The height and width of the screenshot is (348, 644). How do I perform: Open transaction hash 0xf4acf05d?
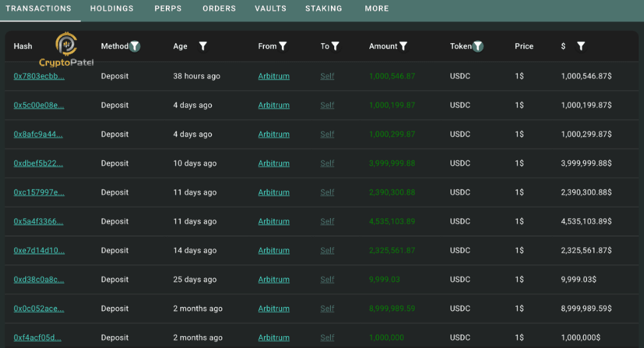(x=37, y=338)
